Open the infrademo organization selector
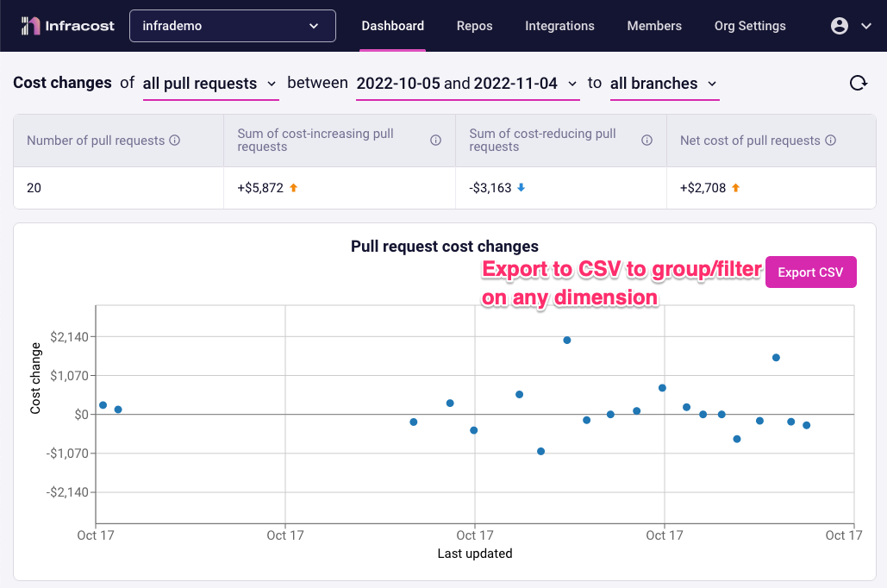The height and width of the screenshot is (588, 887). click(231, 25)
